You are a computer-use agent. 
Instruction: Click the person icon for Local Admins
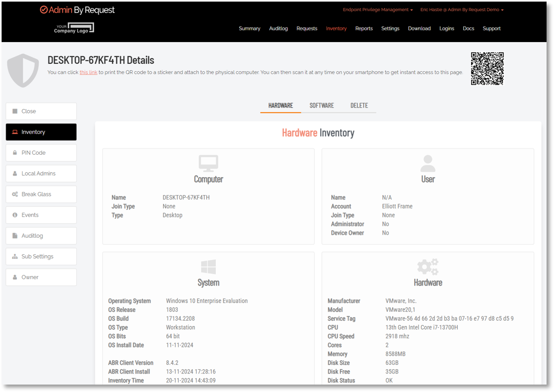15,173
